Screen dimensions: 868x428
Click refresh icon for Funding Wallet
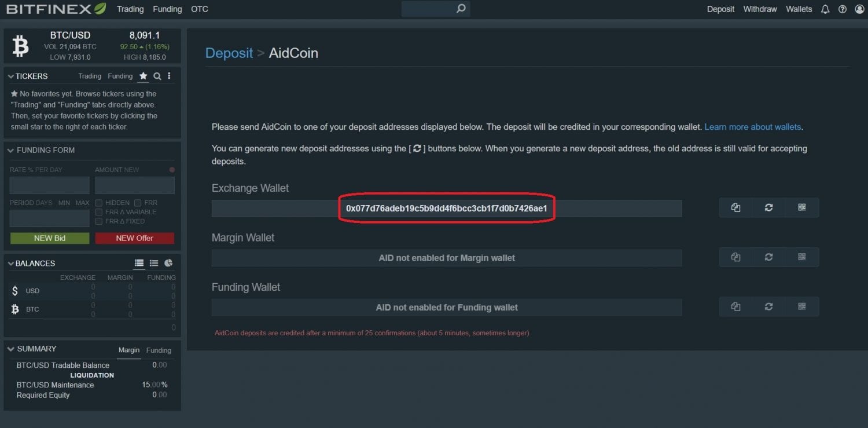pos(768,307)
